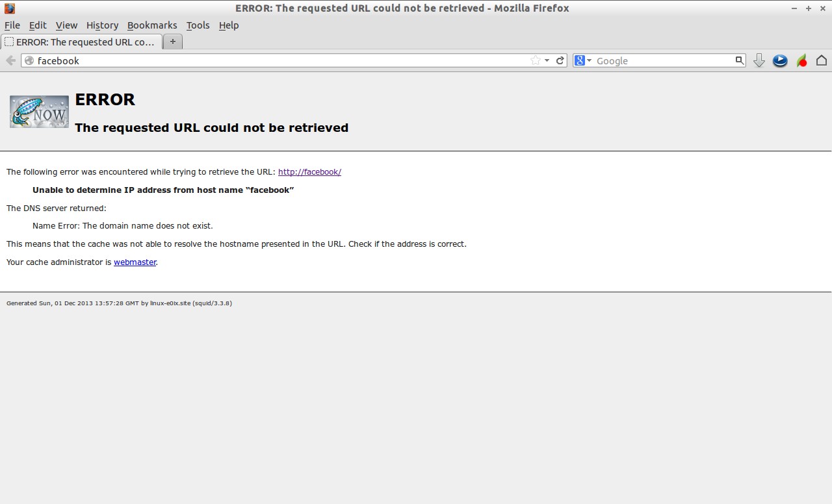
Task: Click the "Generated Sun, 01 Dec 2013" footer text
Action: [x=119, y=303]
